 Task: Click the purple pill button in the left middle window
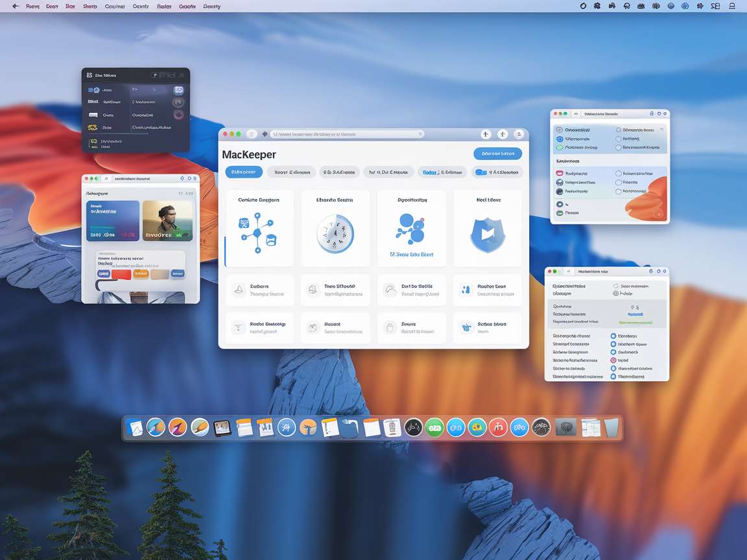click(x=103, y=274)
